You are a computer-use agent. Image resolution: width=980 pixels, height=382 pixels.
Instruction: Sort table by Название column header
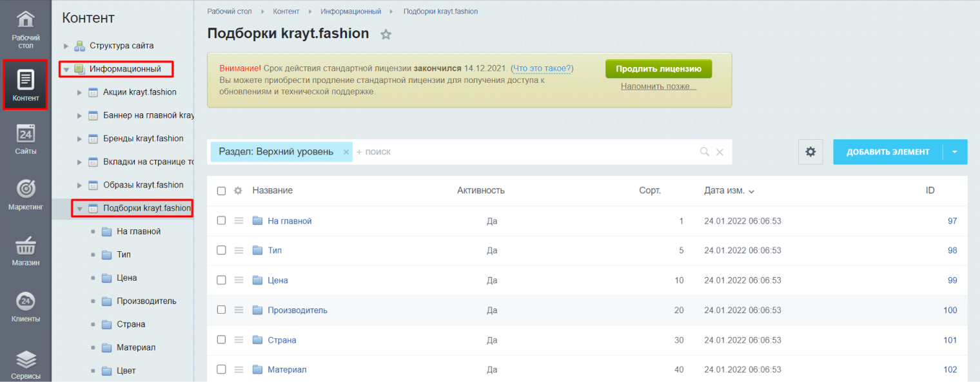pyautogui.click(x=272, y=191)
